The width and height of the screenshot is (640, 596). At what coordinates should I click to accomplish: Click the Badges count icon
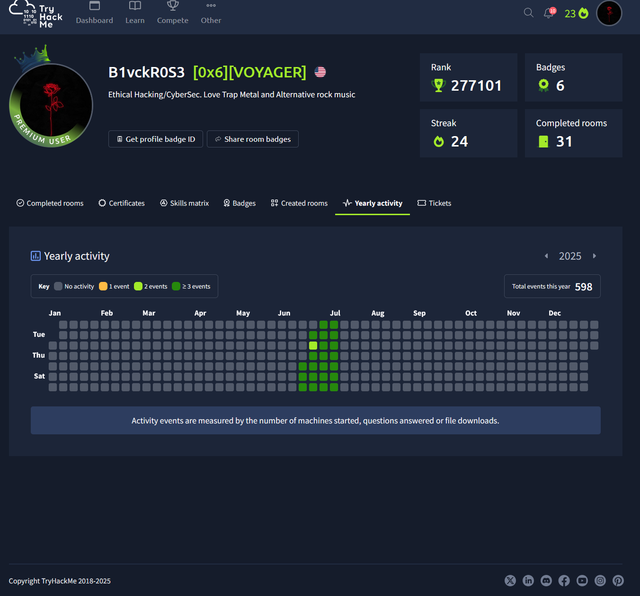pos(543,85)
